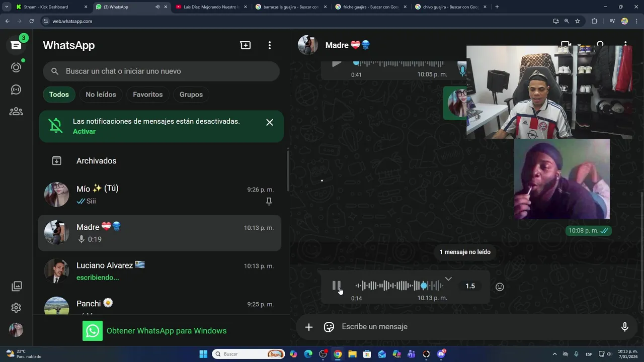644x362 pixels.
Task: Open WhatsApp settings gear icon
Action: pos(16,308)
